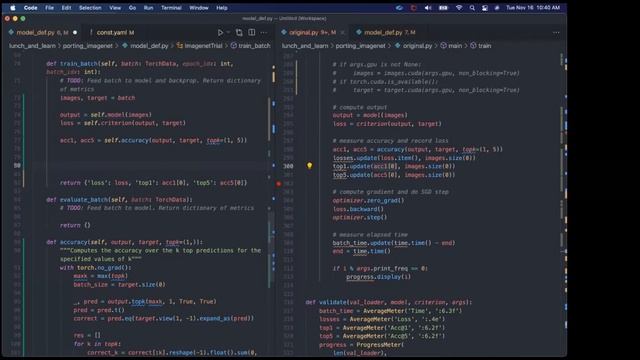Click 'def validate' definition in right editor
The image size is (640, 360).
[389, 302]
